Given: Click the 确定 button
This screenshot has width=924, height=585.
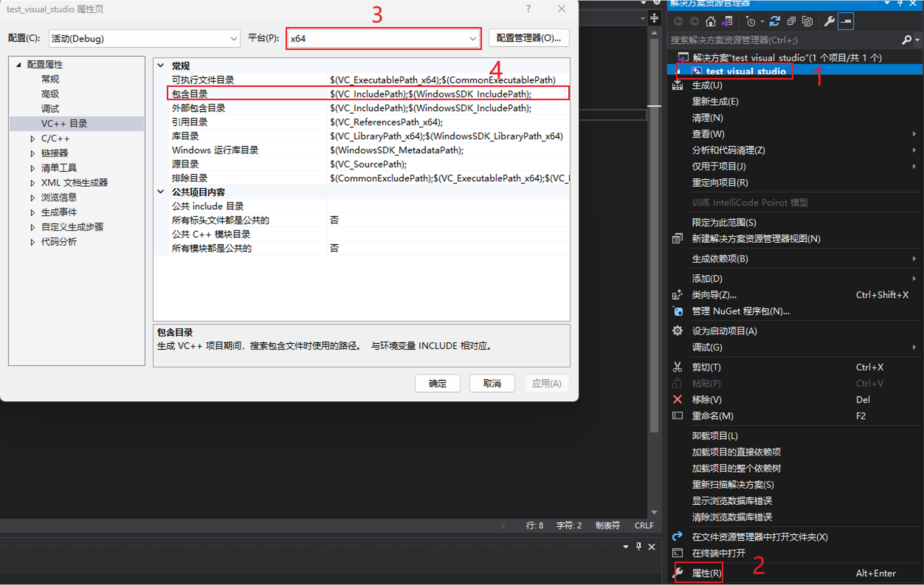Looking at the screenshot, I should point(437,383).
